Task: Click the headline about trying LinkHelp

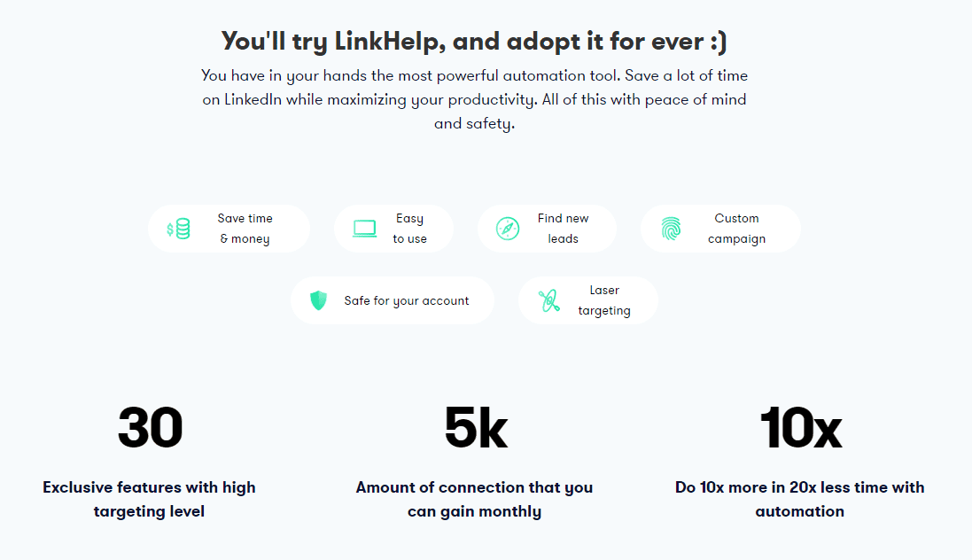Action: pos(474,42)
